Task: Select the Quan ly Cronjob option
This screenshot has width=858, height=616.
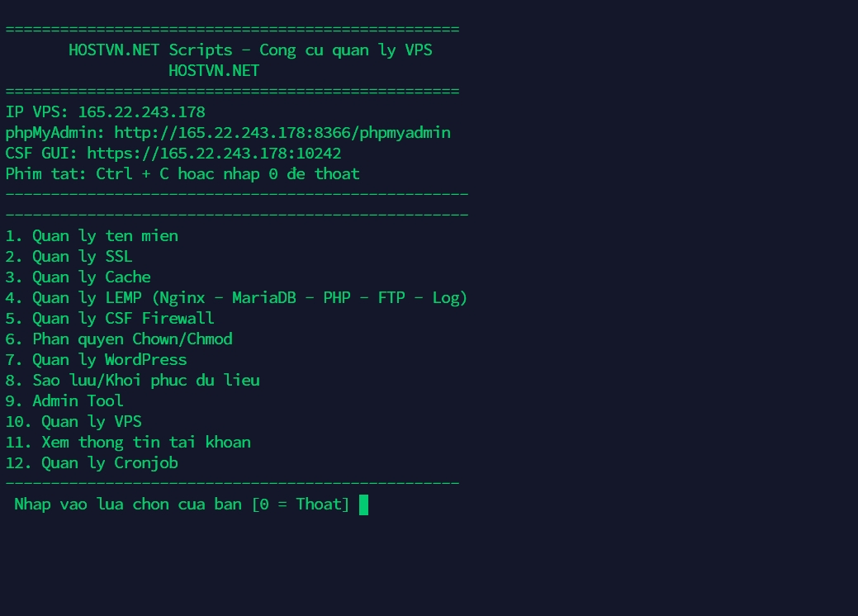Action: point(92,463)
